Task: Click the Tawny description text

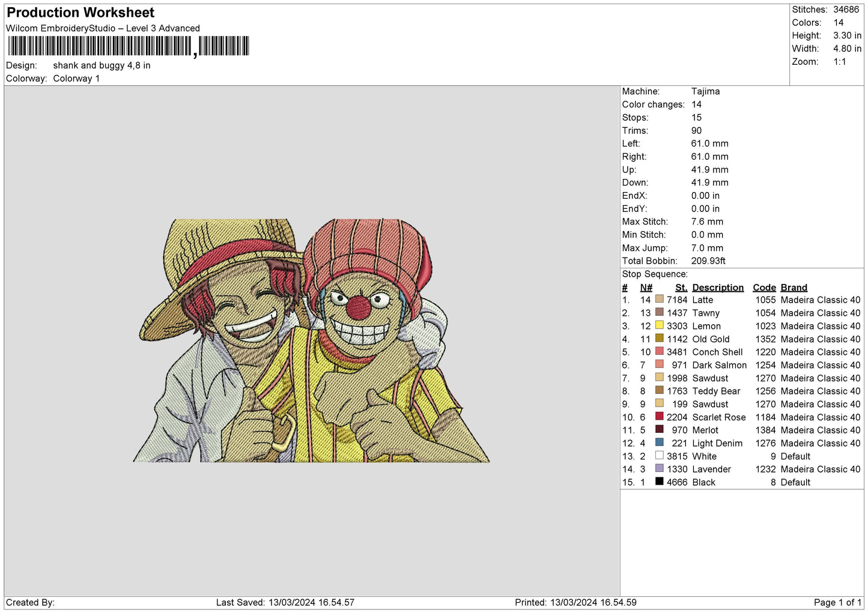Action: coord(706,313)
